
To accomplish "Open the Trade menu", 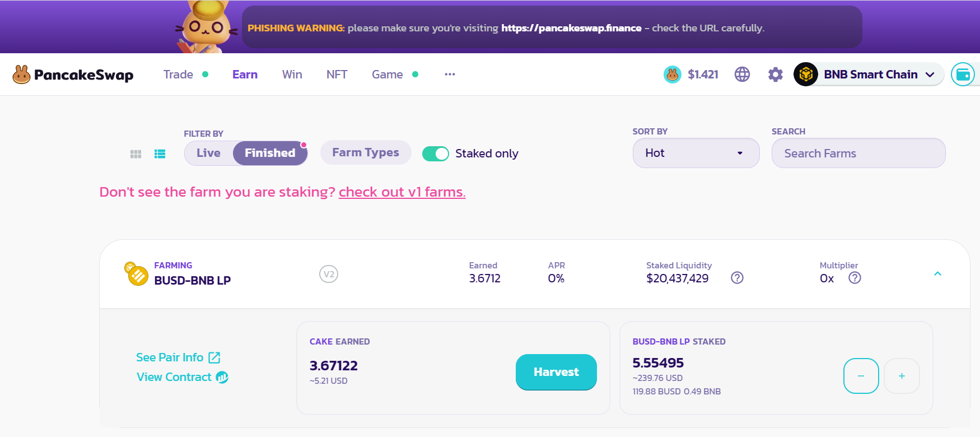I will point(178,75).
